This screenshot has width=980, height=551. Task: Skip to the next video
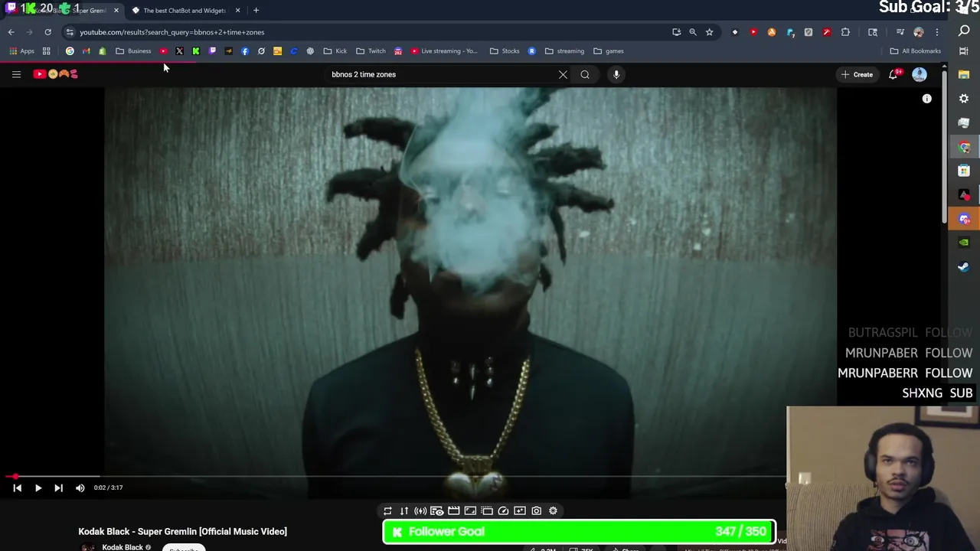(x=58, y=487)
